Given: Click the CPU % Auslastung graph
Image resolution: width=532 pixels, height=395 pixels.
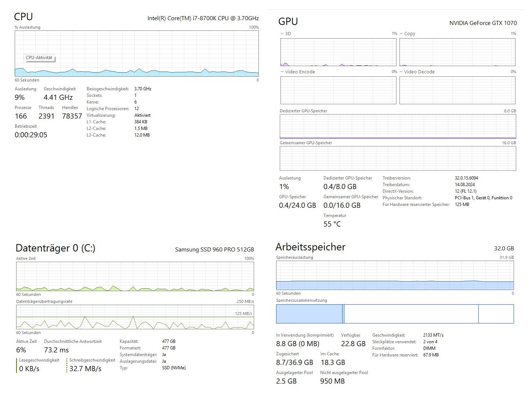Looking at the screenshot, I should pos(137,53).
